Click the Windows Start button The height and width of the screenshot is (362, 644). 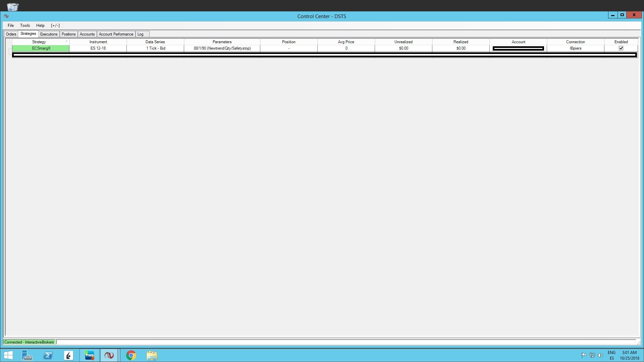tap(8, 355)
